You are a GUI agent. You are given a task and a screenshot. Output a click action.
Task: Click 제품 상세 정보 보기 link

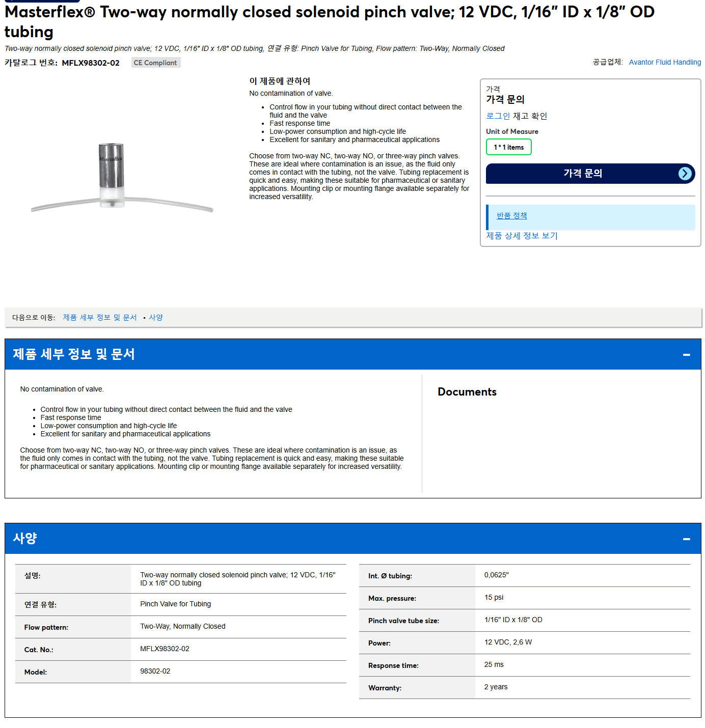coord(522,236)
